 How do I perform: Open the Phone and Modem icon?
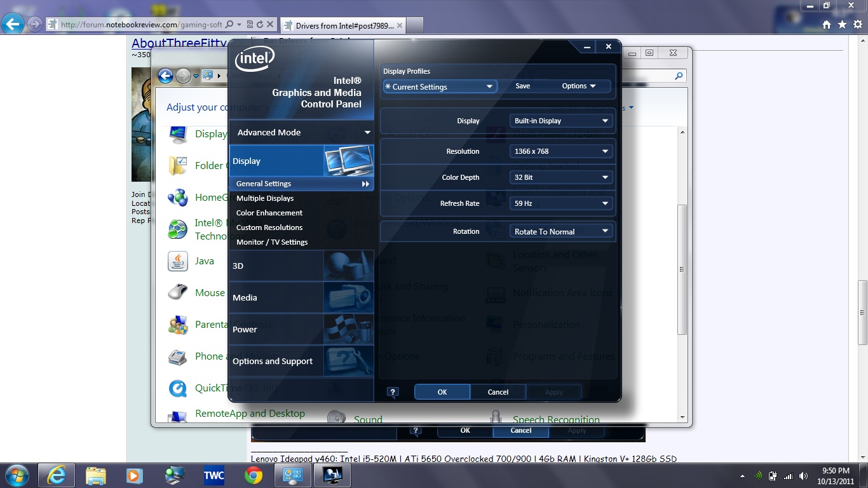(x=178, y=356)
